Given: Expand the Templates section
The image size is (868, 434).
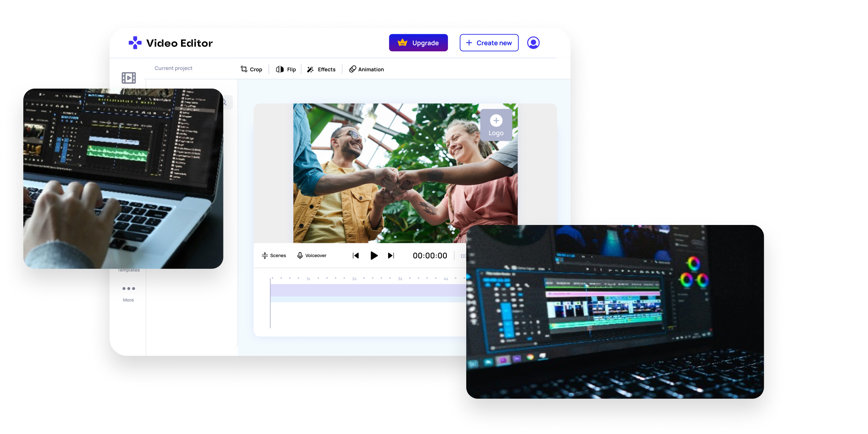Looking at the screenshot, I should pos(129,270).
